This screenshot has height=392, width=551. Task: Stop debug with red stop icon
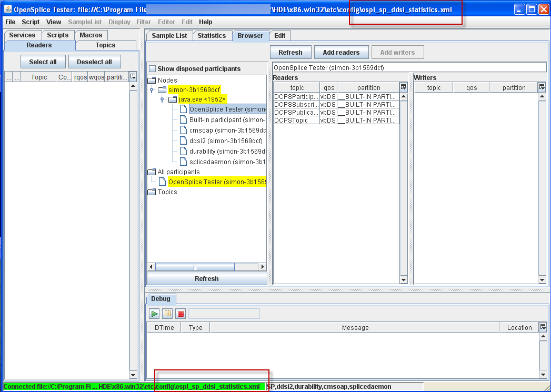(x=181, y=314)
